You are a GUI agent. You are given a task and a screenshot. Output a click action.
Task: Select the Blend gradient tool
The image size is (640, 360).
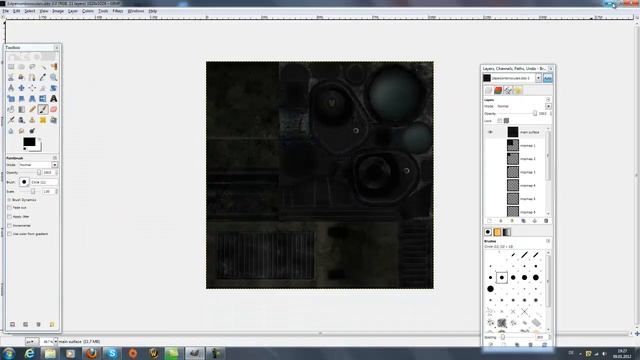(21, 109)
